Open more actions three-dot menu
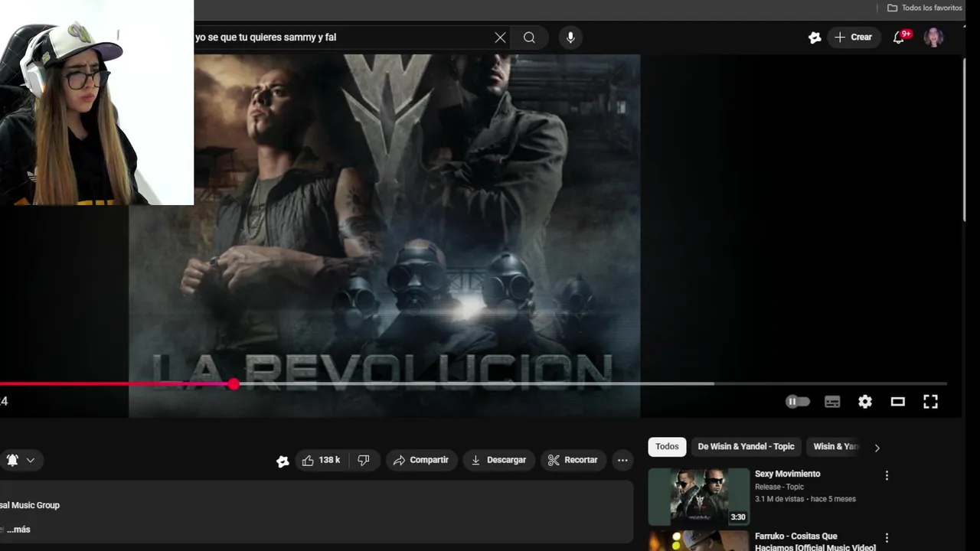The width and height of the screenshot is (980, 551). pos(622,460)
